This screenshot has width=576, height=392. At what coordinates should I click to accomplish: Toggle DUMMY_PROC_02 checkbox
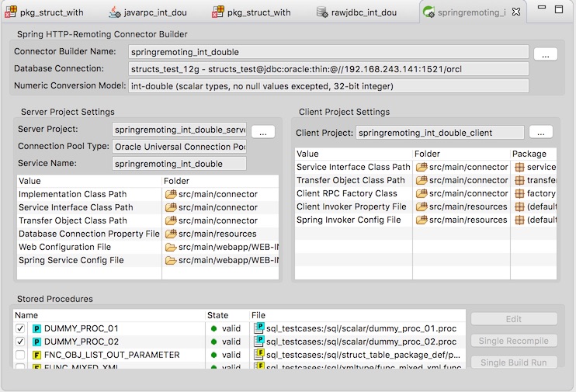click(x=20, y=342)
